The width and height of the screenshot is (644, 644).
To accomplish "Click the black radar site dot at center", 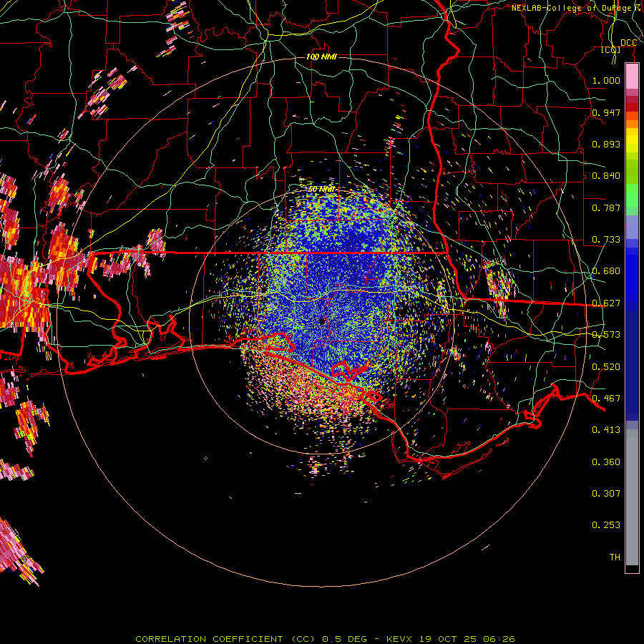I will [322, 321].
